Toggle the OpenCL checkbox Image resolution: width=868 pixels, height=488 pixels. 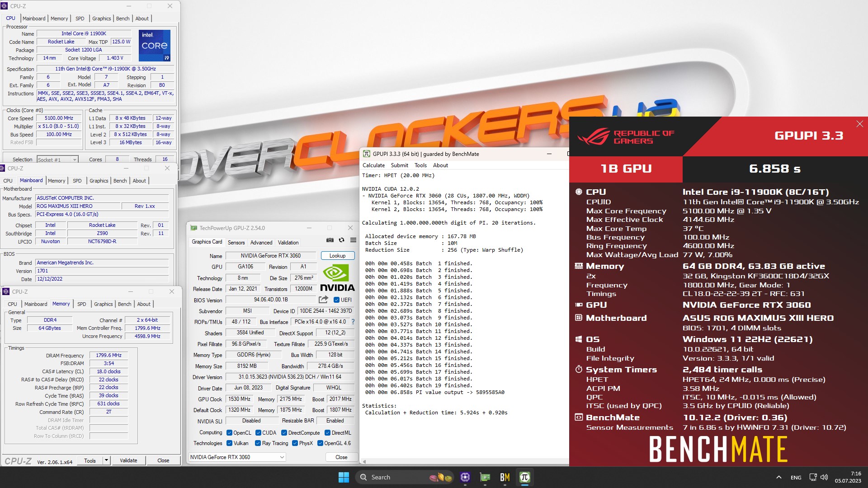229,432
